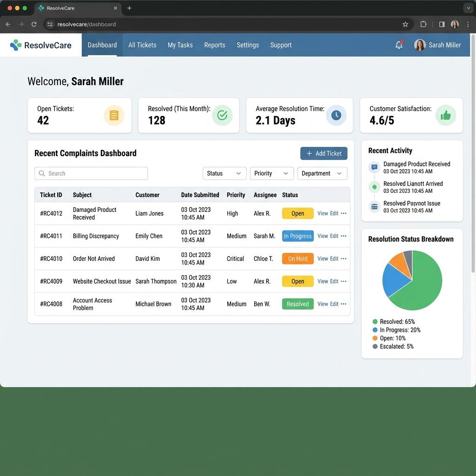The height and width of the screenshot is (476, 476).
Task: Close the ResolveCare browser tab
Action: click(115, 8)
